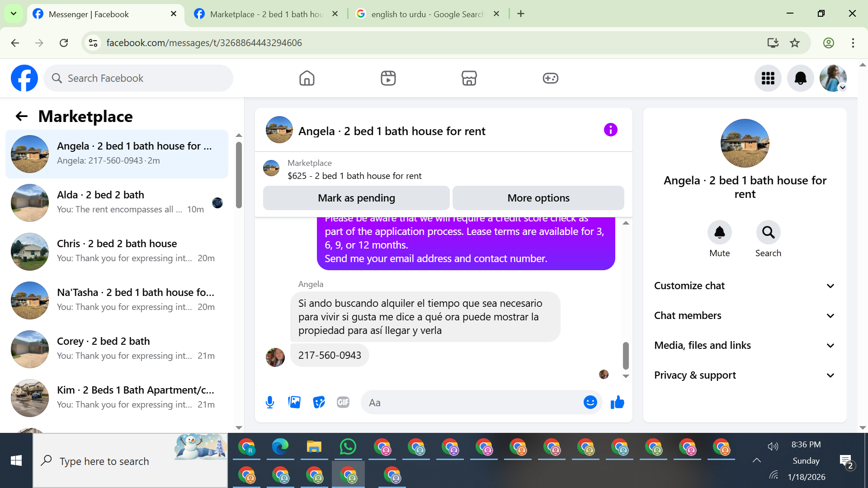Image resolution: width=868 pixels, height=488 pixels.
Task: Open Facebook notifications bell
Action: coord(800,78)
